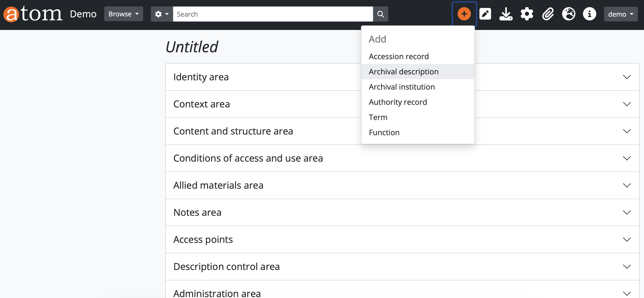Expand the Notes area chevron
This screenshot has width=644, height=298.
tap(626, 212)
